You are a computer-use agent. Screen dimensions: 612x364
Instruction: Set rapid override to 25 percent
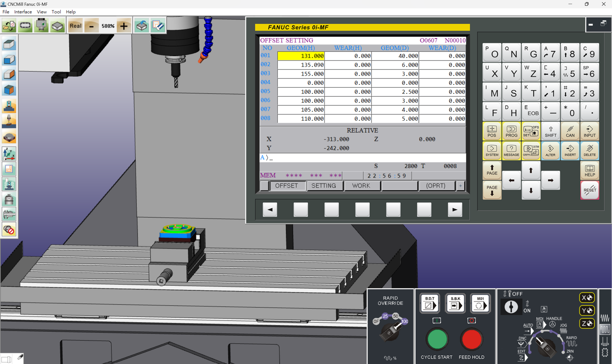[385, 316]
